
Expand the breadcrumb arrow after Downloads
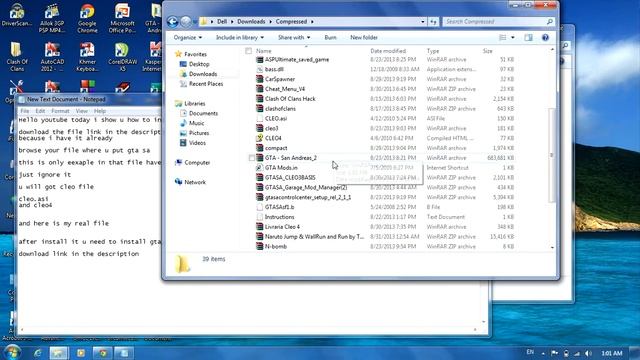270,22
